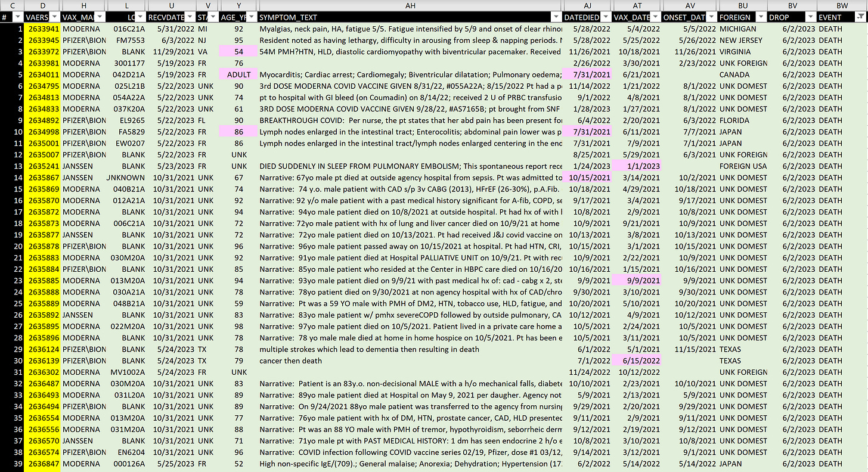
Task: Click the FOREIGN cell reading FLORIDA
Action: 743,120
